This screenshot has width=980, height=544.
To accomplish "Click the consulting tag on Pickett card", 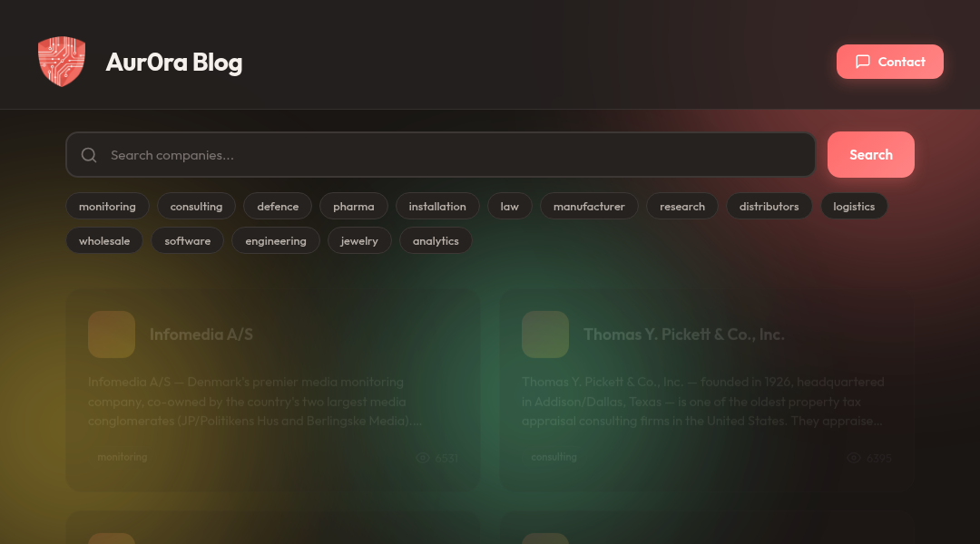I will 554,457.
